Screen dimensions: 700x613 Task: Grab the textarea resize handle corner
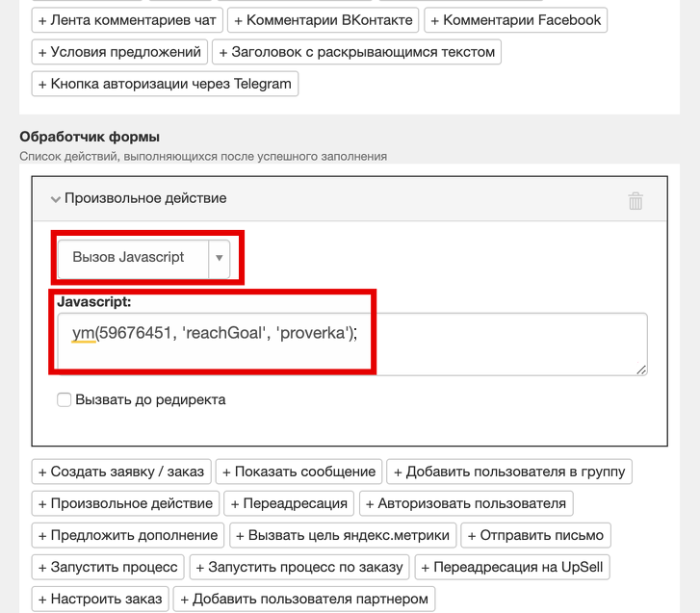tap(641, 370)
